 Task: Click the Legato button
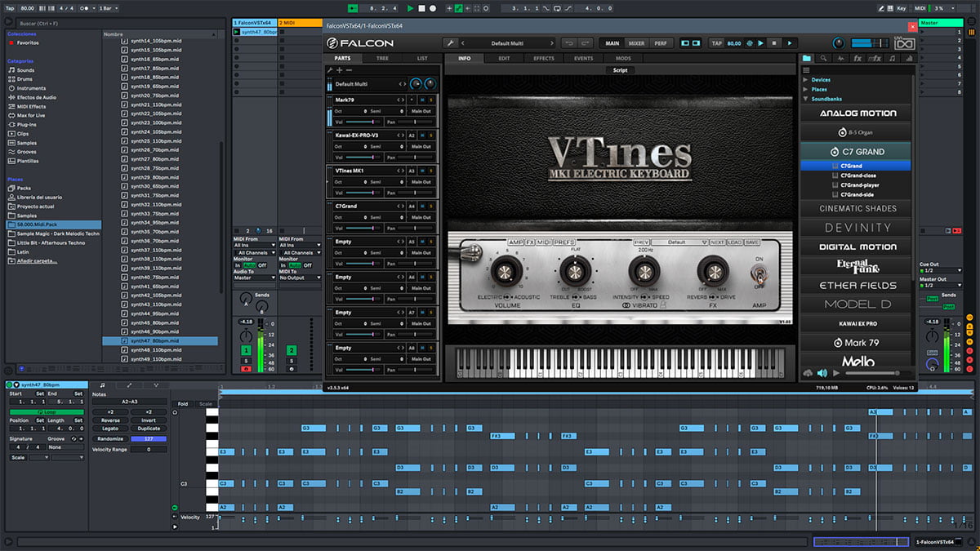pos(110,429)
